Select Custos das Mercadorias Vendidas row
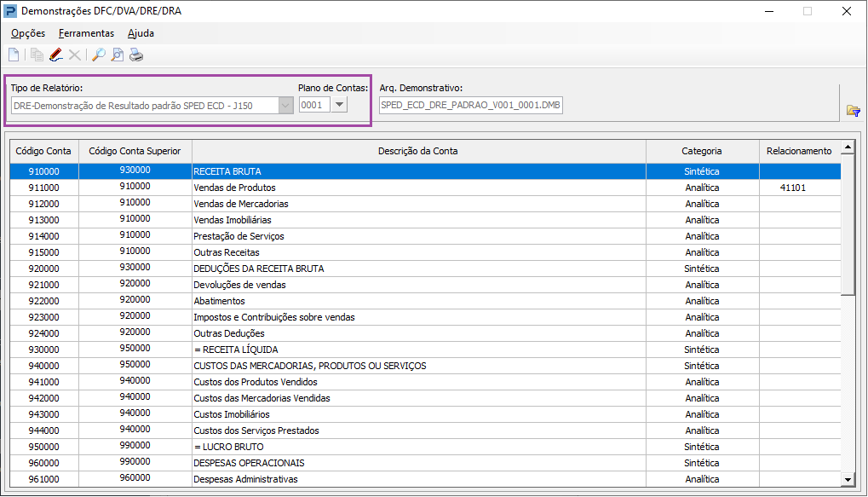The image size is (868, 497). tap(425, 398)
